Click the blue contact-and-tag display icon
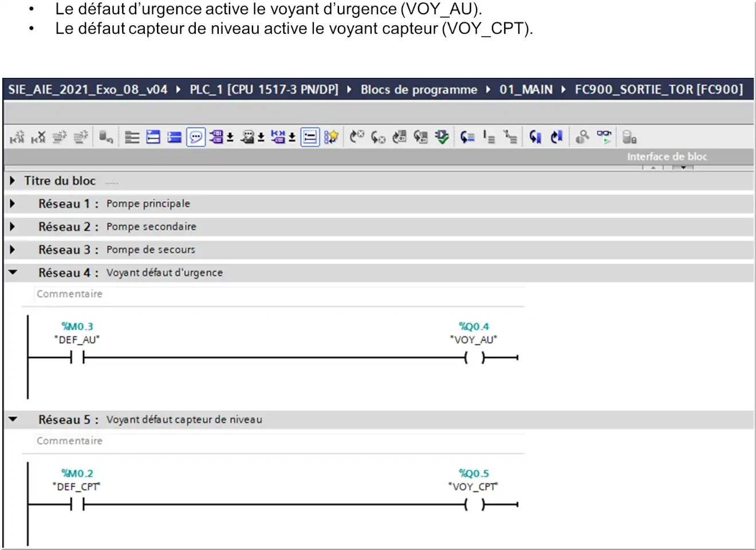The width and height of the screenshot is (756, 550). coord(278,137)
